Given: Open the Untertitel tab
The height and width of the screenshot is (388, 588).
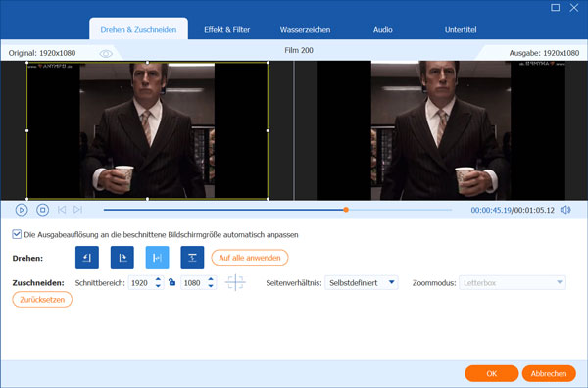Looking at the screenshot, I should point(461,30).
